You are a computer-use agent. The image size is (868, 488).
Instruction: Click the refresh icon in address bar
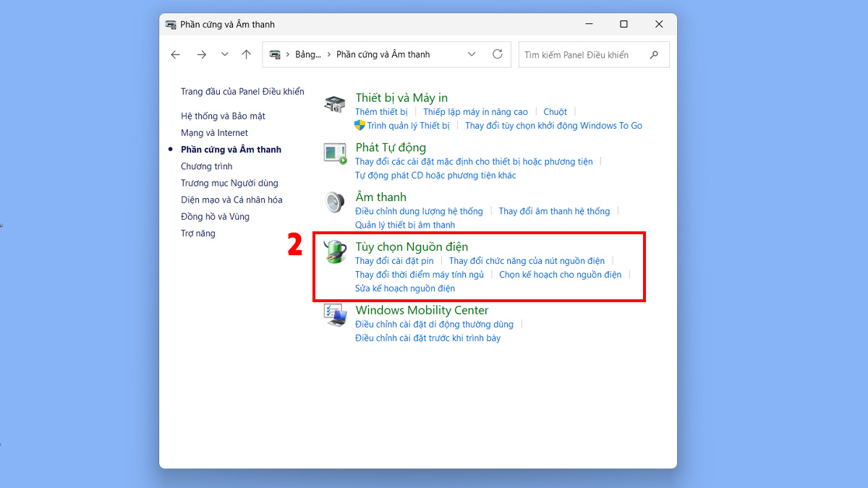pos(497,54)
